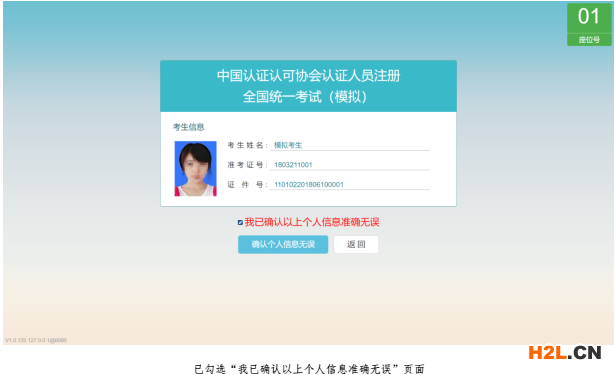
Task: Tick the 我已确认以上个人信息准确无误 checkbox
Action: pos(240,222)
